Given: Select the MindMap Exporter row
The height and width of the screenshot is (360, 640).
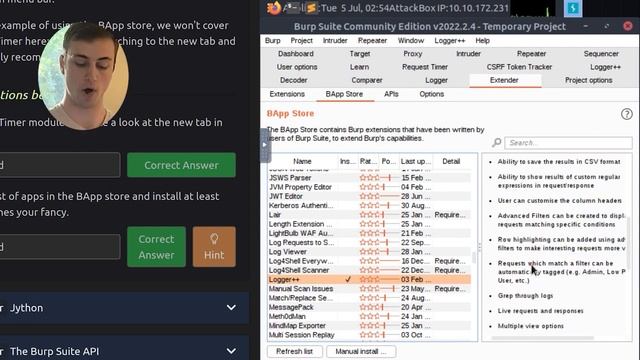Looking at the screenshot, I should tap(369, 326).
